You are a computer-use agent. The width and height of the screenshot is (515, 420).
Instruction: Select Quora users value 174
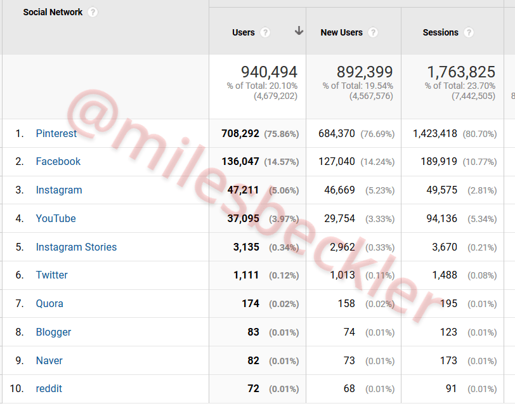[251, 303]
